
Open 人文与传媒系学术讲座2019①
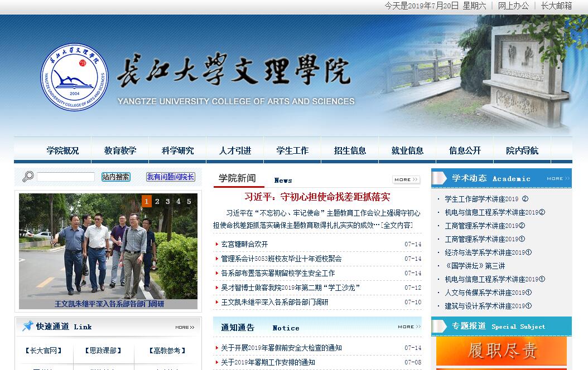(488, 293)
